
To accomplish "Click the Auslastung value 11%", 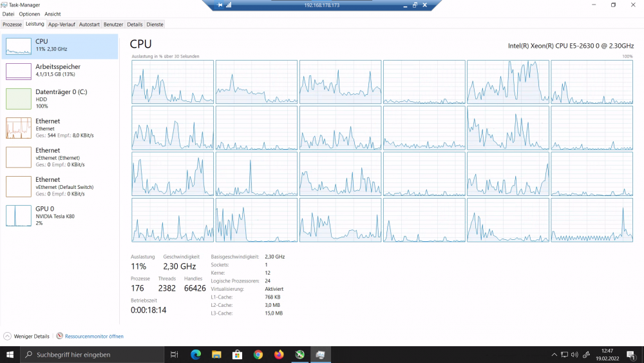I will point(138,266).
